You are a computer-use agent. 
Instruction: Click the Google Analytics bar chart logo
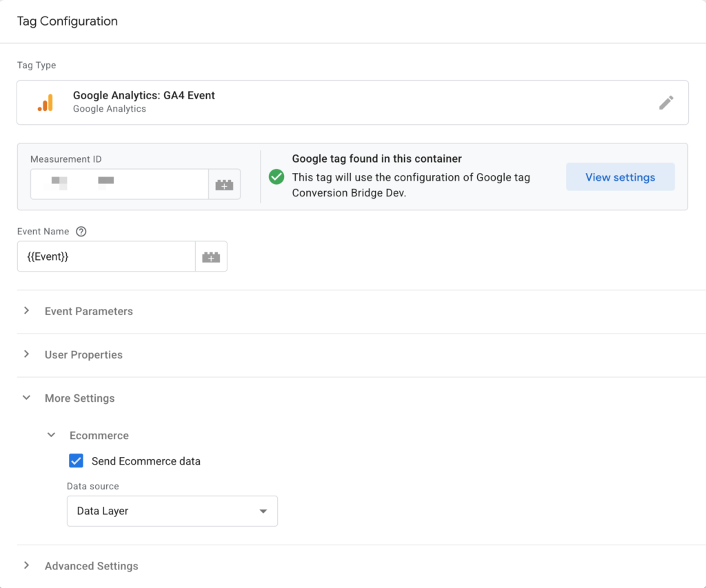pos(45,103)
